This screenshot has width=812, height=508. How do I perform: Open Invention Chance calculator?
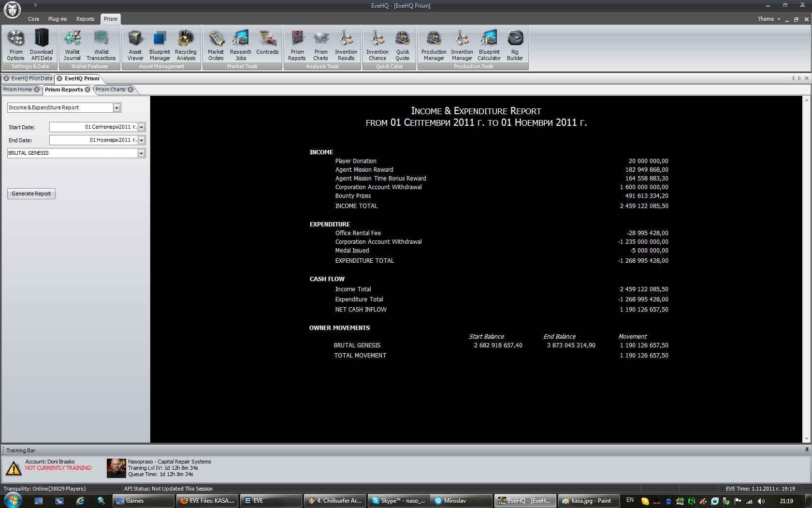coord(377,45)
